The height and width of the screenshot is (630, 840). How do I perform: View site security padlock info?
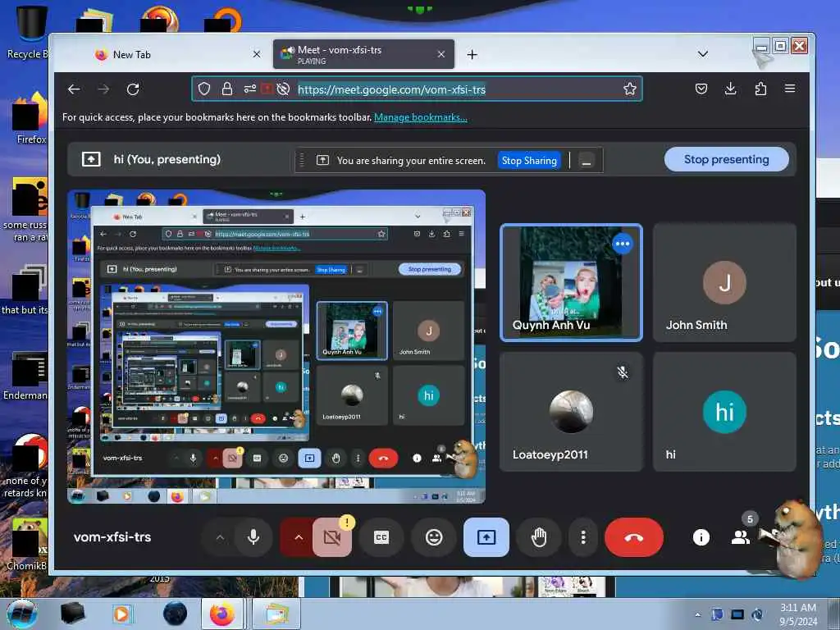tap(227, 89)
